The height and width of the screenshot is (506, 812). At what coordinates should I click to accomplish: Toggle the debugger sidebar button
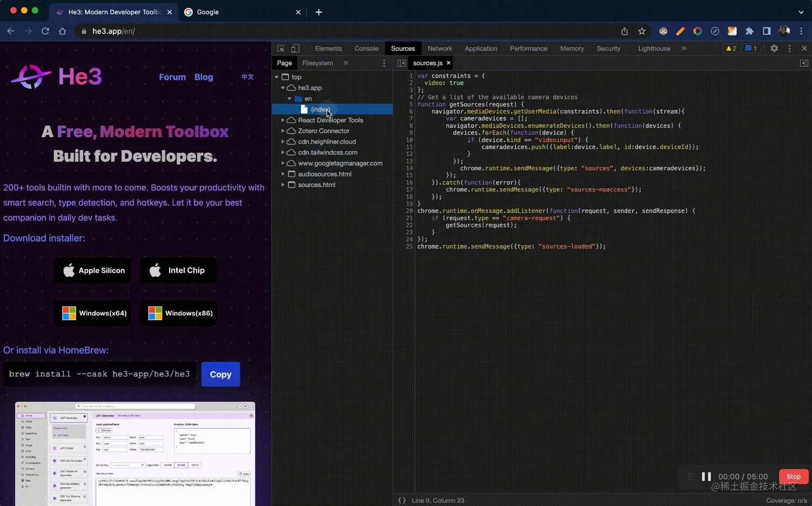click(804, 63)
